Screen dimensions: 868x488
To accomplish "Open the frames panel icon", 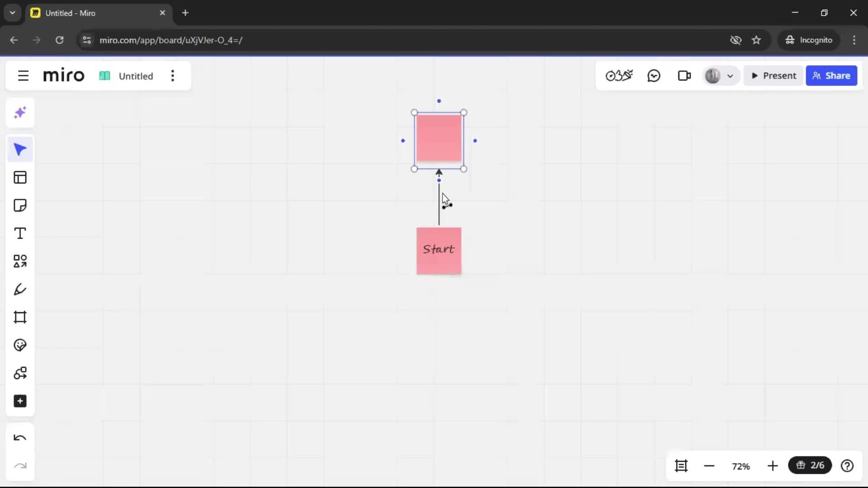I will pos(681,466).
